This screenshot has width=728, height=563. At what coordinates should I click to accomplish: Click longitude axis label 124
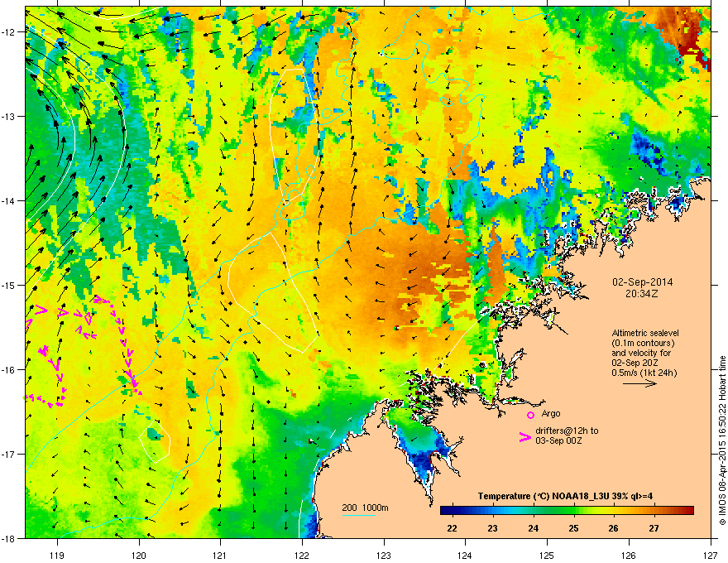465,555
